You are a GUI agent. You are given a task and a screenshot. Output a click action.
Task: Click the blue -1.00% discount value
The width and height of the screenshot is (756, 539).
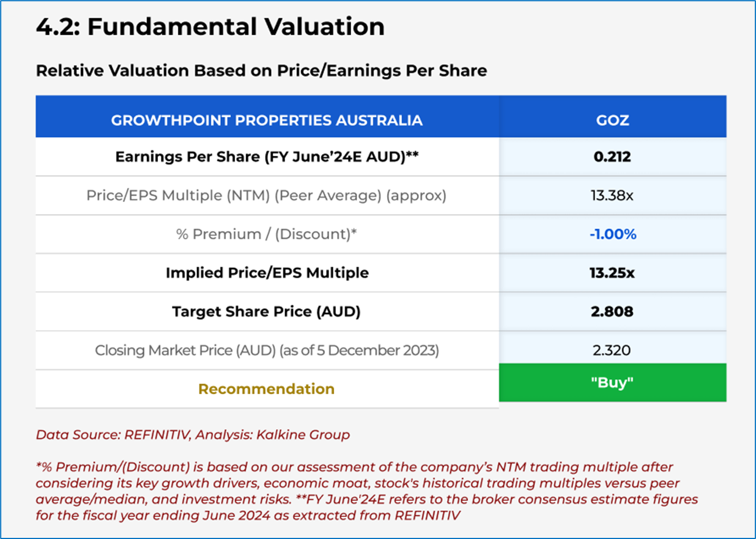tap(613, 234)
